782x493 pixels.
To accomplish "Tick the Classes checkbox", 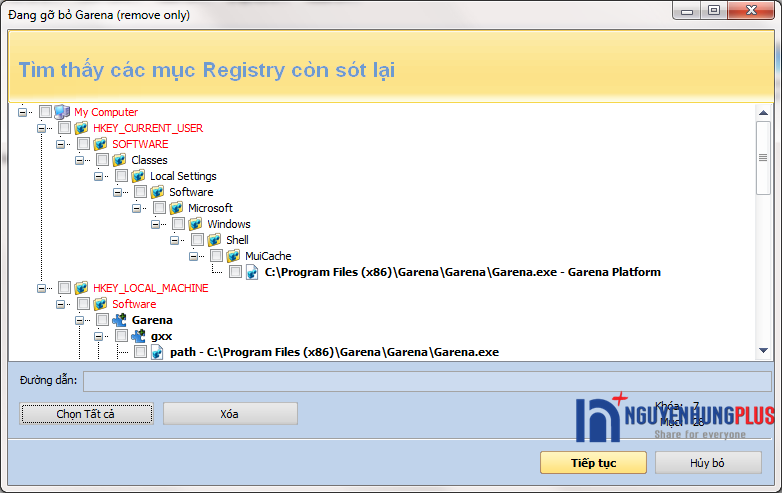I will point(102,160).
